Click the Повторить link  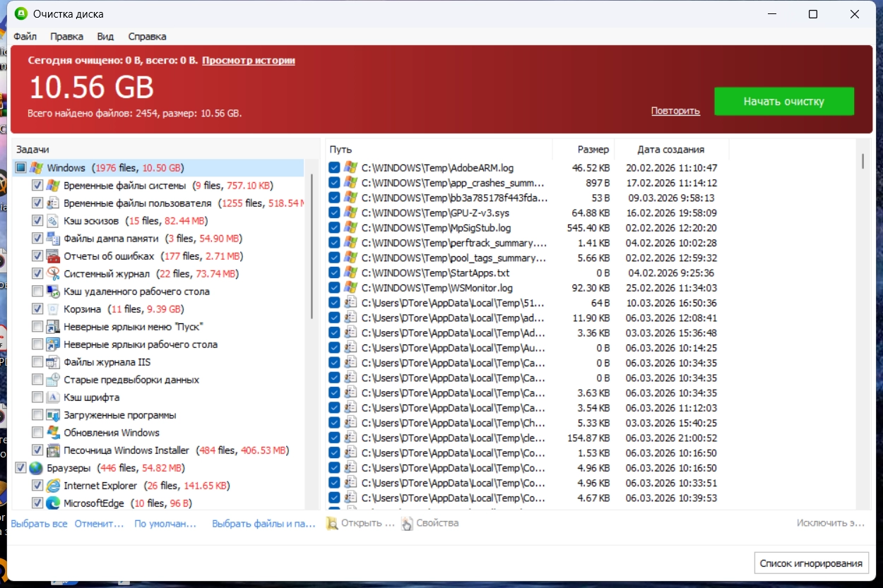675,111
